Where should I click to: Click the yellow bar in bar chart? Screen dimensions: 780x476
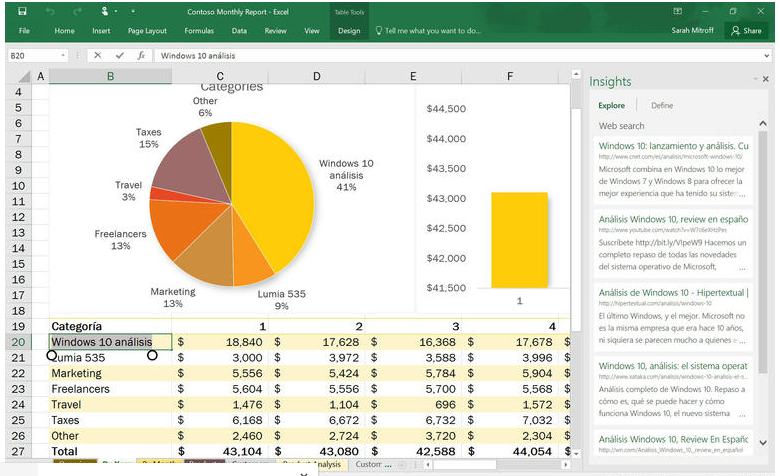519,240
